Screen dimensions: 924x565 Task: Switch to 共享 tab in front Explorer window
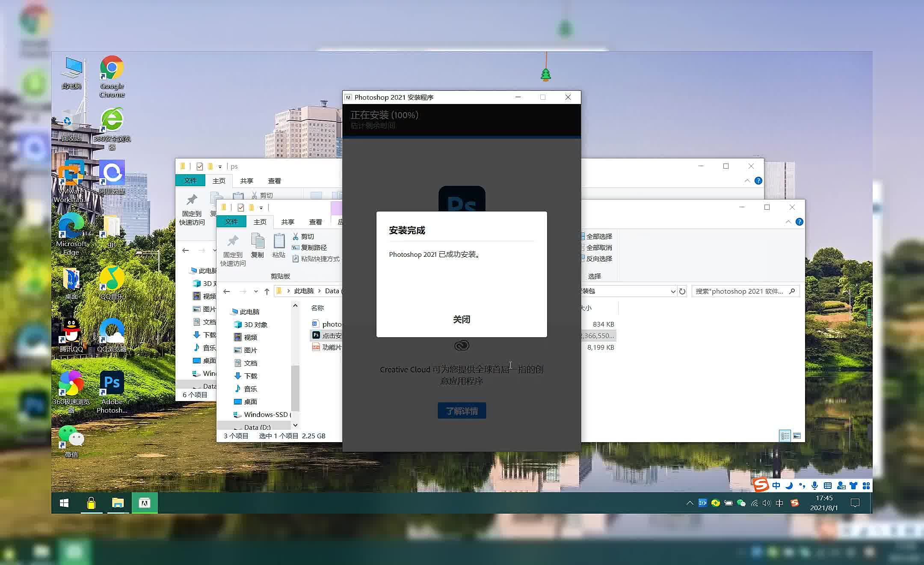tap(287, 222)
